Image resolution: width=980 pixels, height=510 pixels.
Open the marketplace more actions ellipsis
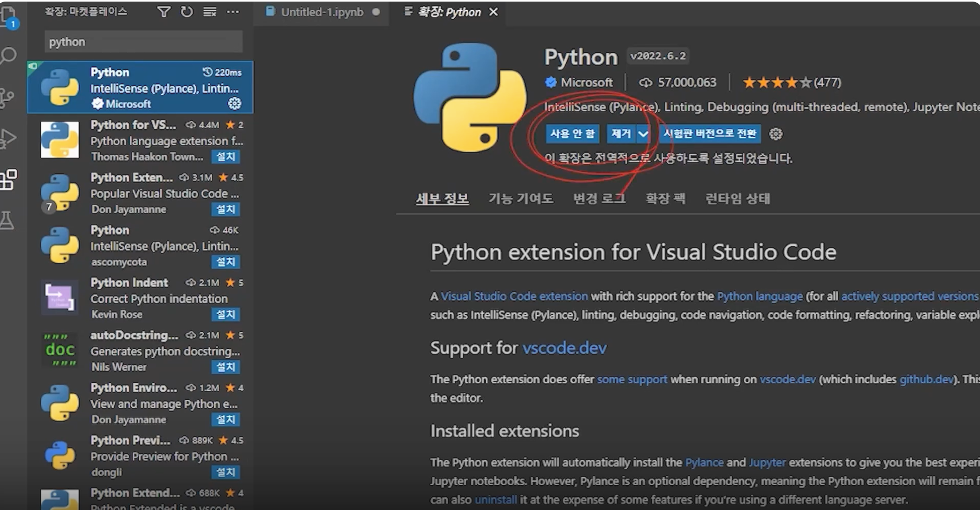point(233,12)
